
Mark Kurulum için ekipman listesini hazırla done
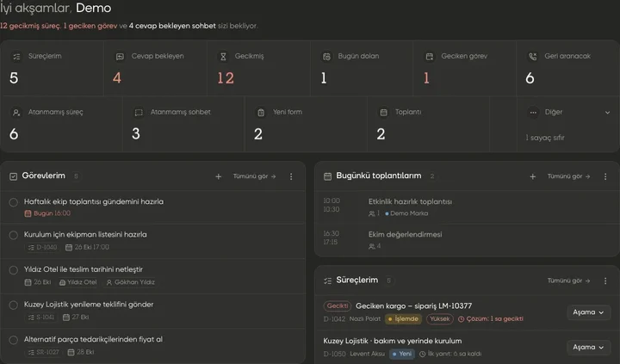[14, 235]
